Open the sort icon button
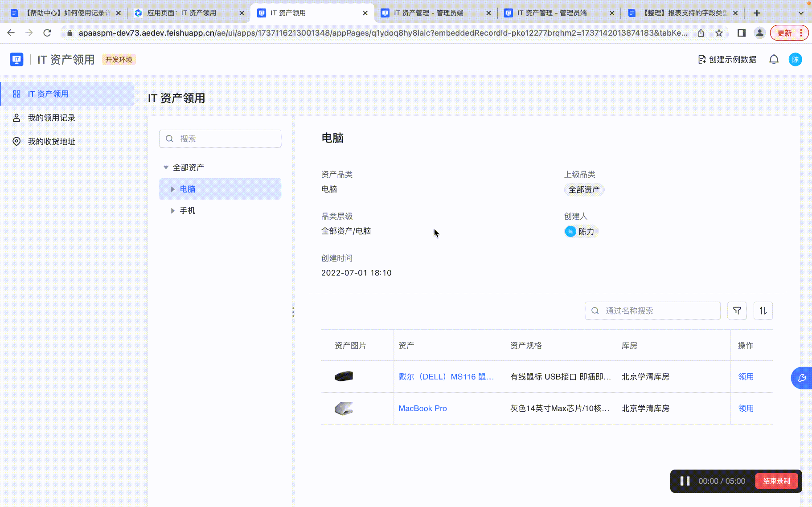 [x=763, y=311]
